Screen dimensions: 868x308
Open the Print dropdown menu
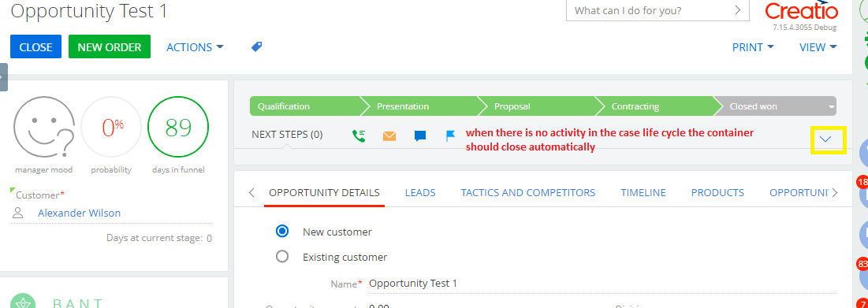point(753,47)
